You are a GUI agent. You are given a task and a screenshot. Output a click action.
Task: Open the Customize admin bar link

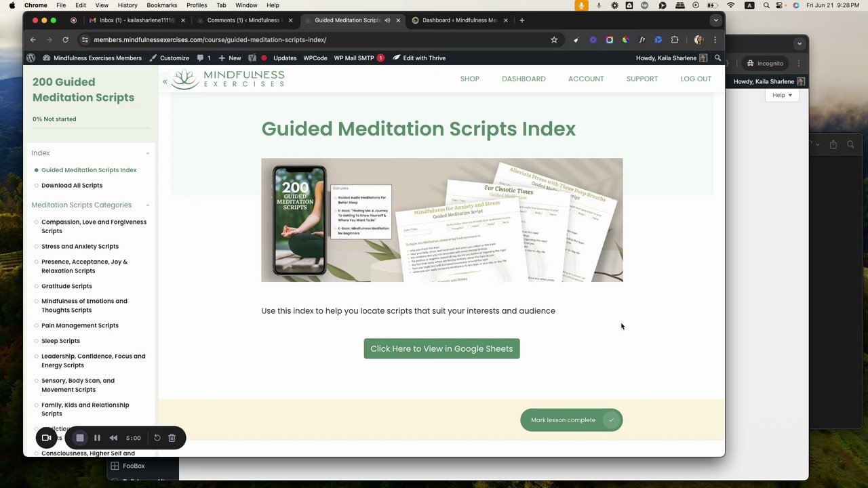point(170,58)
